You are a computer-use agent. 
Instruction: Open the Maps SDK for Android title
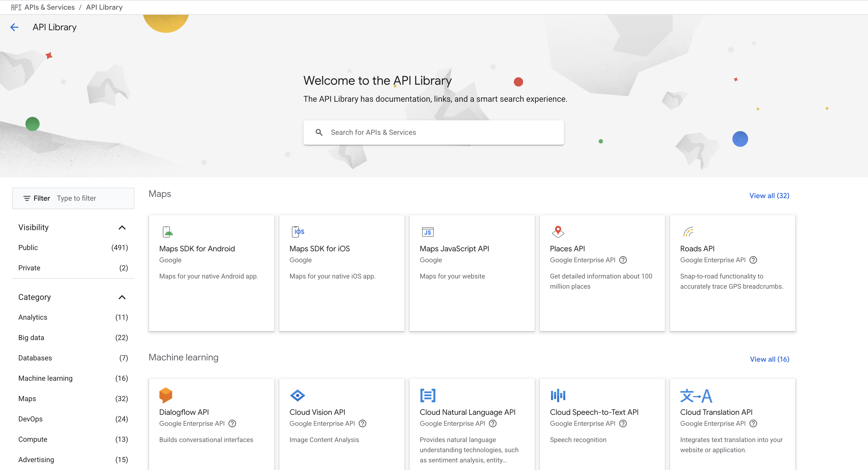click(x=197, y=249)
